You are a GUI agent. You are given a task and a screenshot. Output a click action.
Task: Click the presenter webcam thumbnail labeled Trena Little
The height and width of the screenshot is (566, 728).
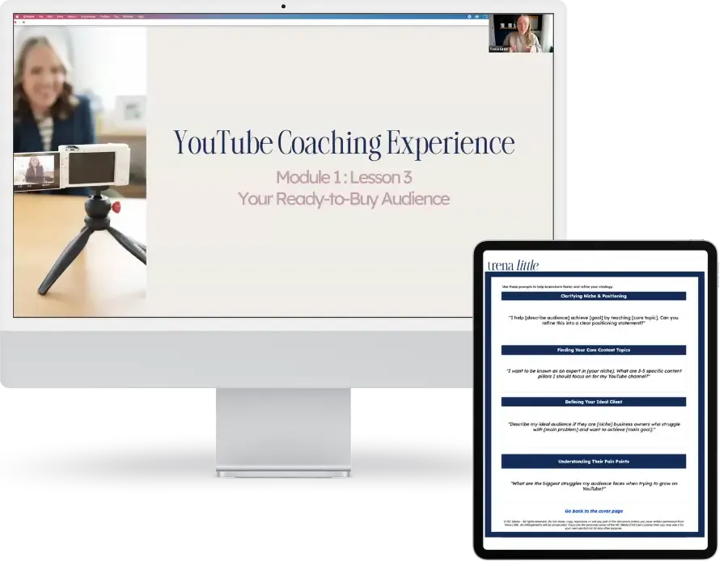click(520, 33)
